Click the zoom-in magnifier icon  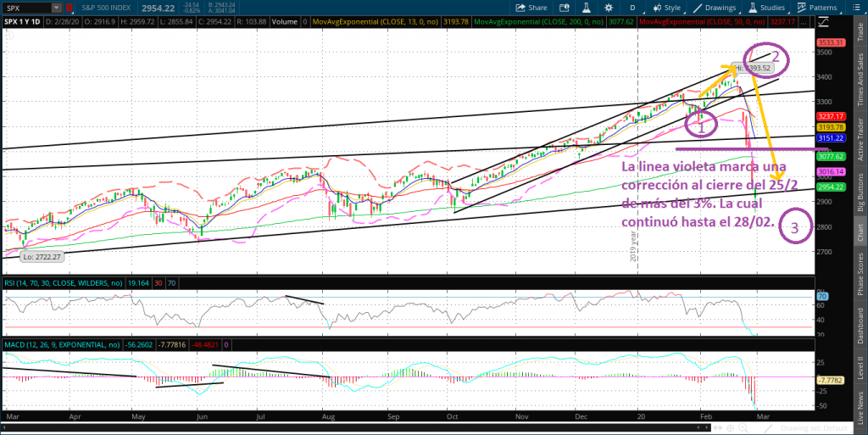pyautogui.click(x=743, y=428)
